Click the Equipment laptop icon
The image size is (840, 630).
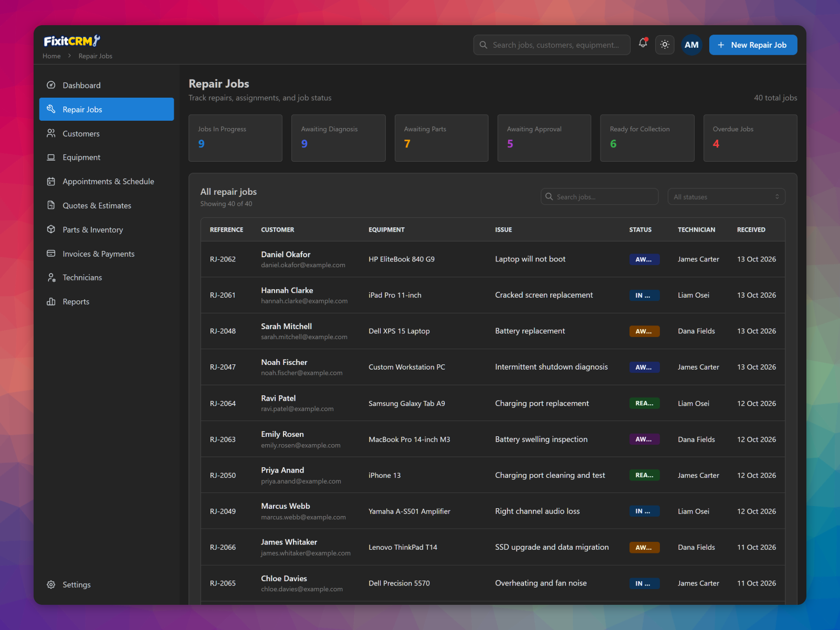51,157
